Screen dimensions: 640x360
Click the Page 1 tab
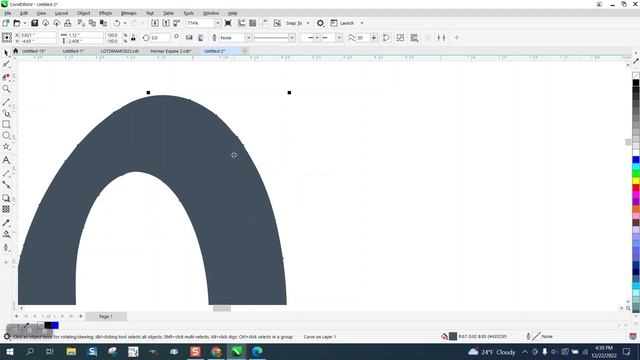coord(106,316)
